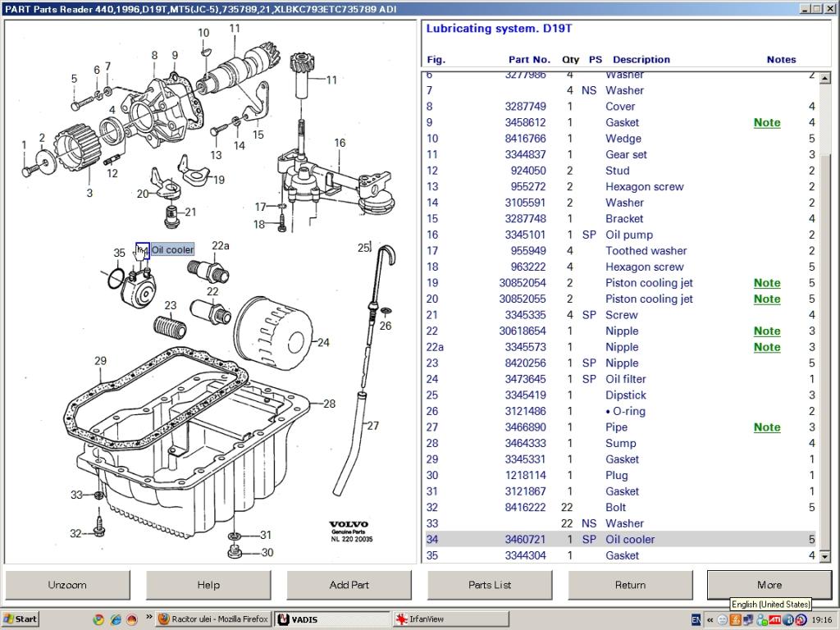Click callout 28 next to the sump drawing

pos(330,404)
